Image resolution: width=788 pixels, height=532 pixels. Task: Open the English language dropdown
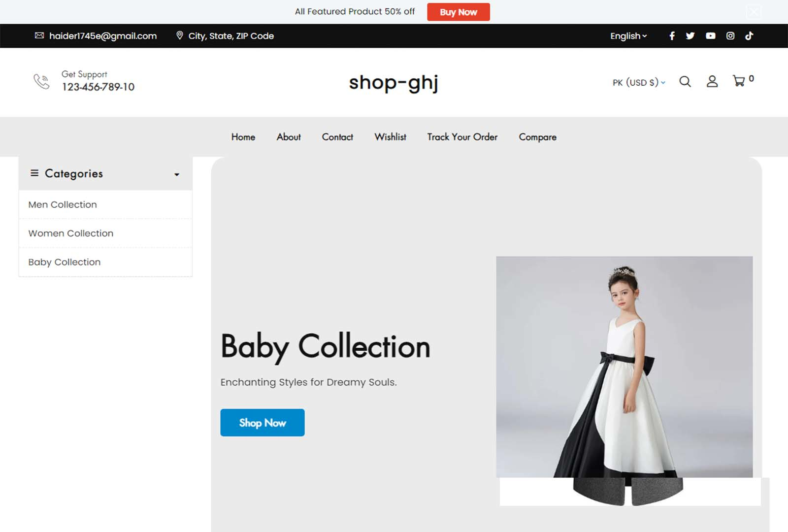click(628, 36)
